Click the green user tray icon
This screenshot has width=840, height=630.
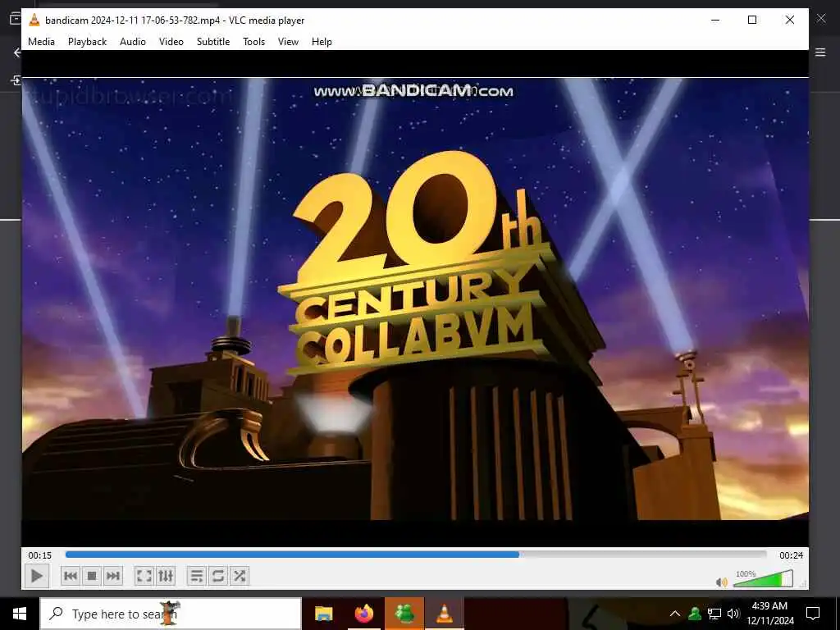(695, 614)
